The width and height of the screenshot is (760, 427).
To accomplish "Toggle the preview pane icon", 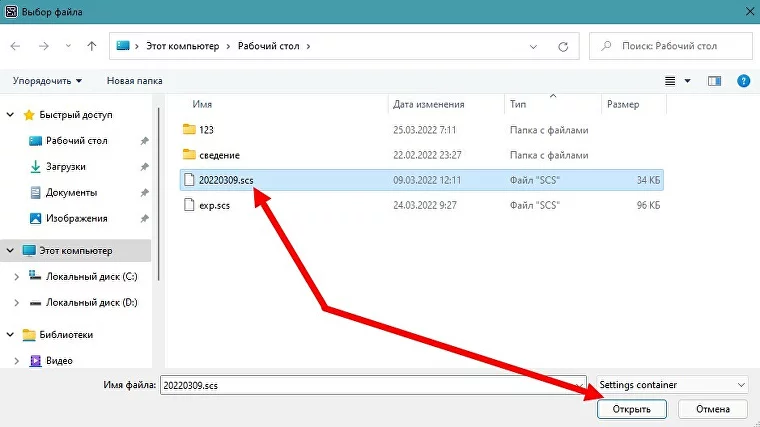I will point(714,81).
